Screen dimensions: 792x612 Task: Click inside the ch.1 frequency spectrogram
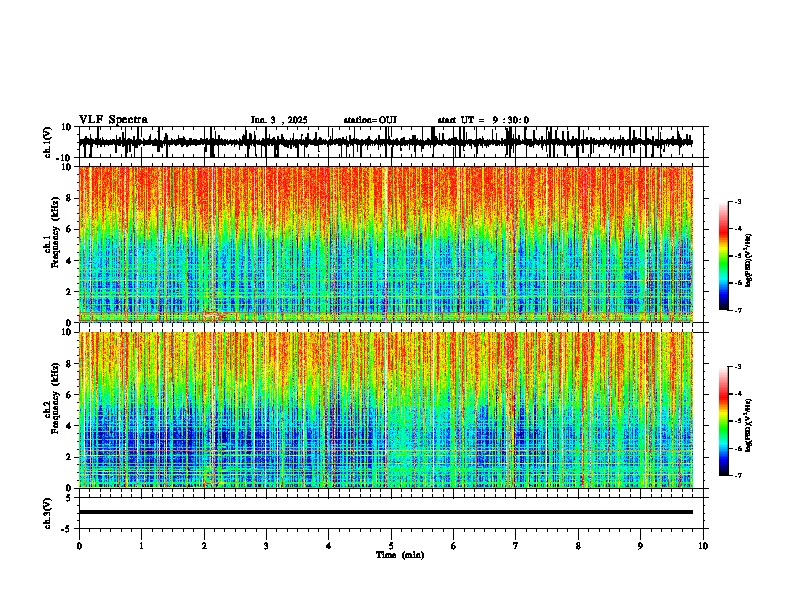pos(386,244)
